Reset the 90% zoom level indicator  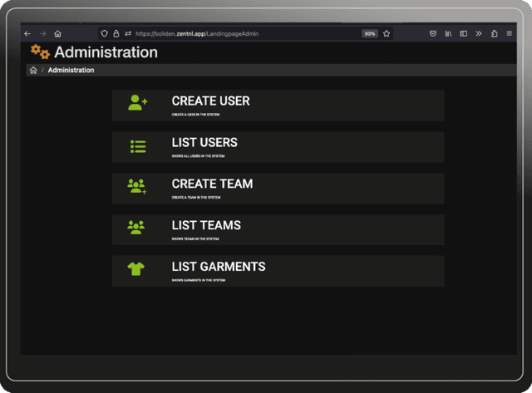(x=370, y=34)
